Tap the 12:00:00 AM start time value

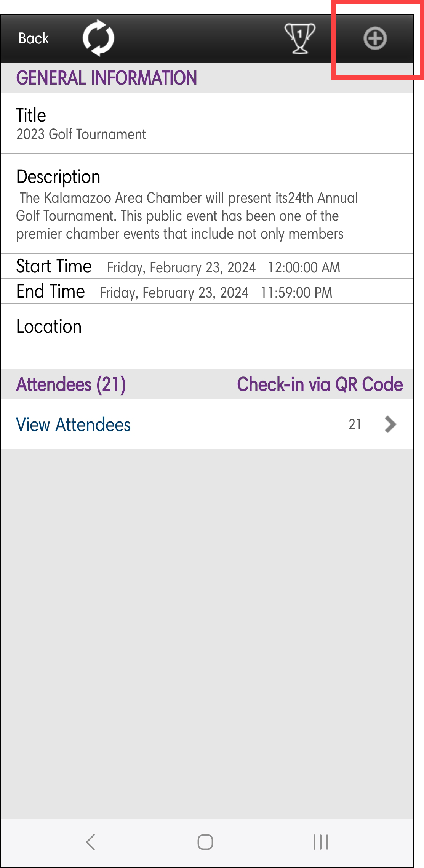(x=304, y=267)
